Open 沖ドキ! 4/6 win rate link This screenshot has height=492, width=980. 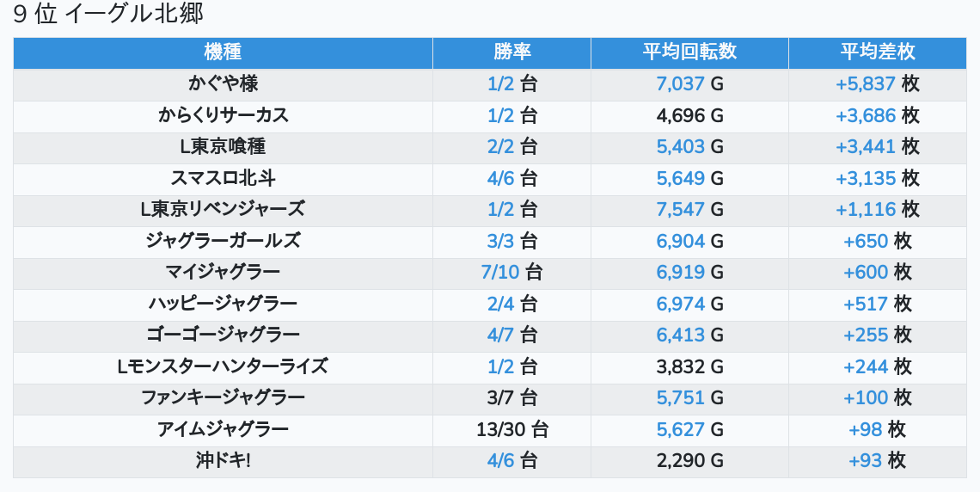tap(500, 461)
